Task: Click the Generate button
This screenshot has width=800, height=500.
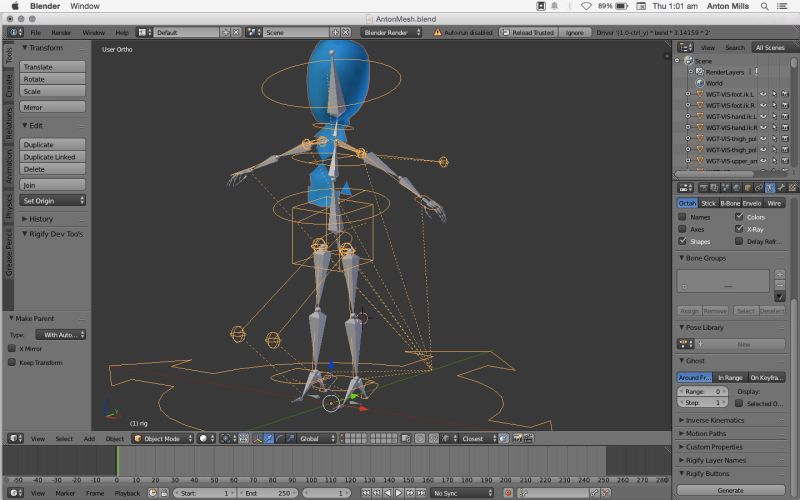Action: 731,490
